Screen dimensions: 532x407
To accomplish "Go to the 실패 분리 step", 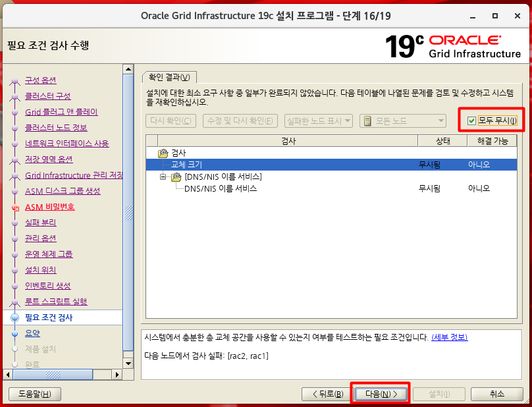I will pos(41,223).
